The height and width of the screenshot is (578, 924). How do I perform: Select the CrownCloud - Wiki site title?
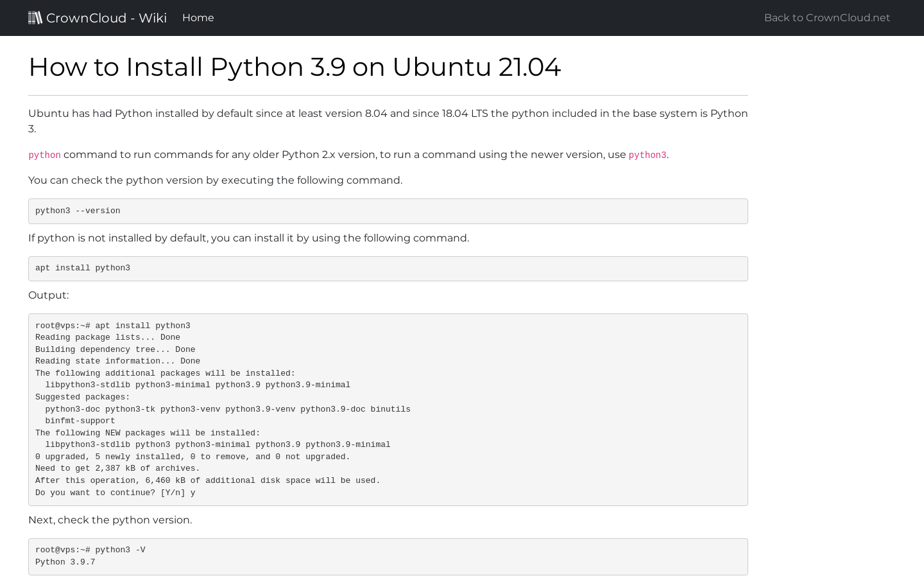click(x=106, y=18)
